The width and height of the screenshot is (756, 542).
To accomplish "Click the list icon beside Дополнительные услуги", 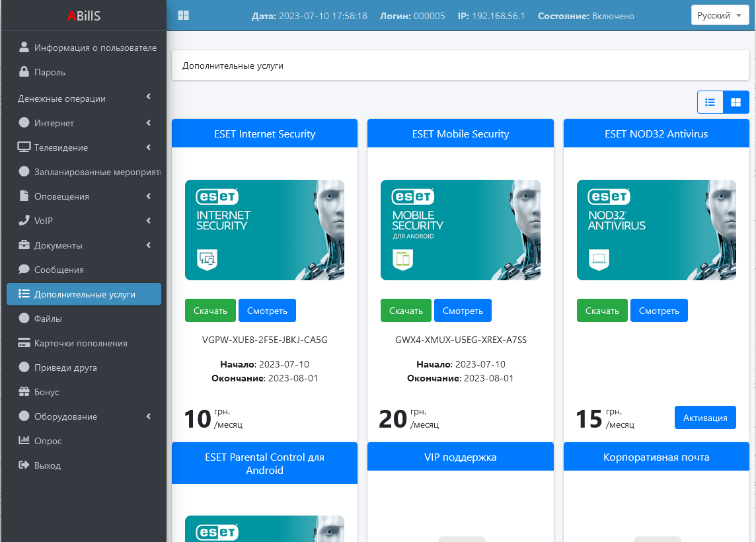I will [24, 293].
